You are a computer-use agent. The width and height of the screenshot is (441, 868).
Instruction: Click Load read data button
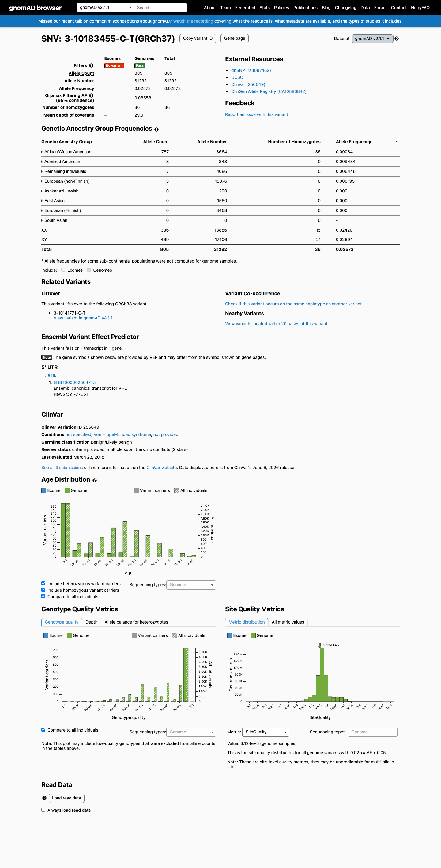[x=66, y=798]
